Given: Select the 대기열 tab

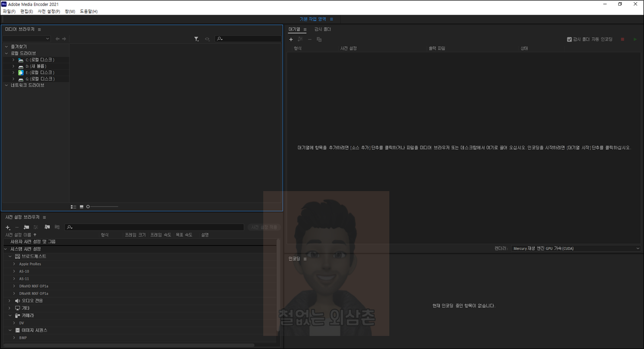Looking at the screenshot, I should [x=294, y=29].
